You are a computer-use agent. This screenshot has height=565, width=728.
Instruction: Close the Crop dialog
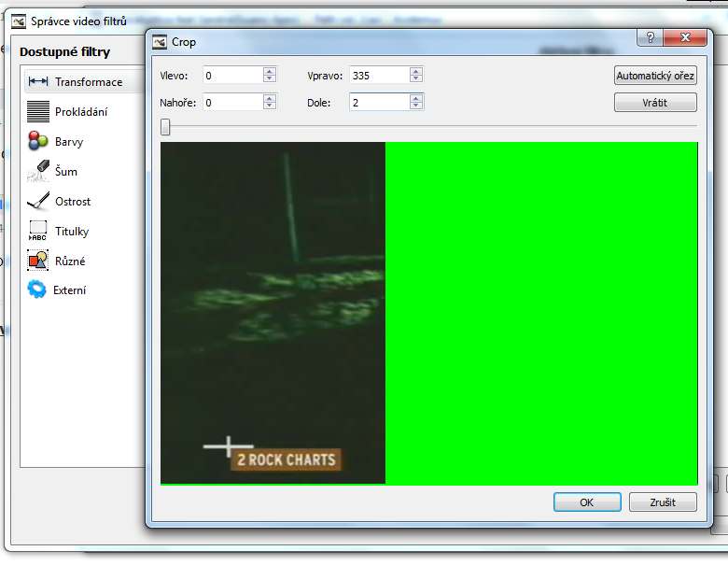685,37
